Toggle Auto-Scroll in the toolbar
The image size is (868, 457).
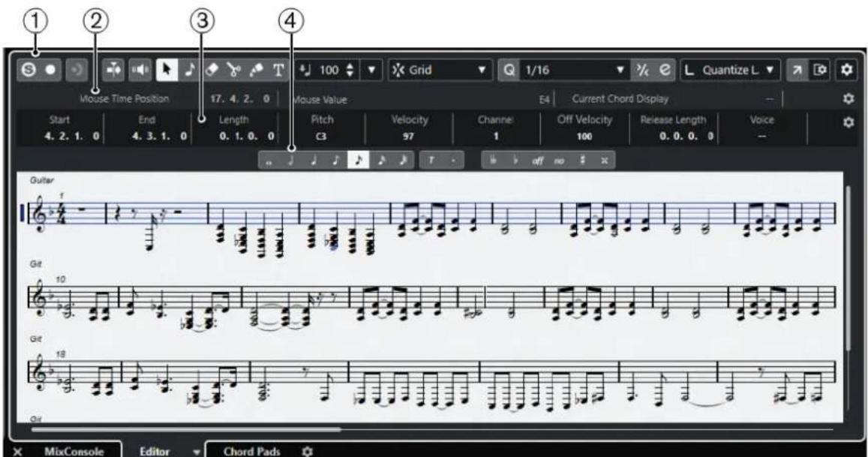(x=113, y=70)
